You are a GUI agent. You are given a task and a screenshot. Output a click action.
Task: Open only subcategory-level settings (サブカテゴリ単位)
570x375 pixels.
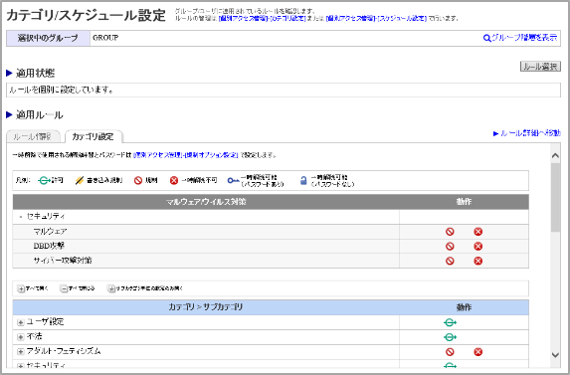click(x=145, y=289)
